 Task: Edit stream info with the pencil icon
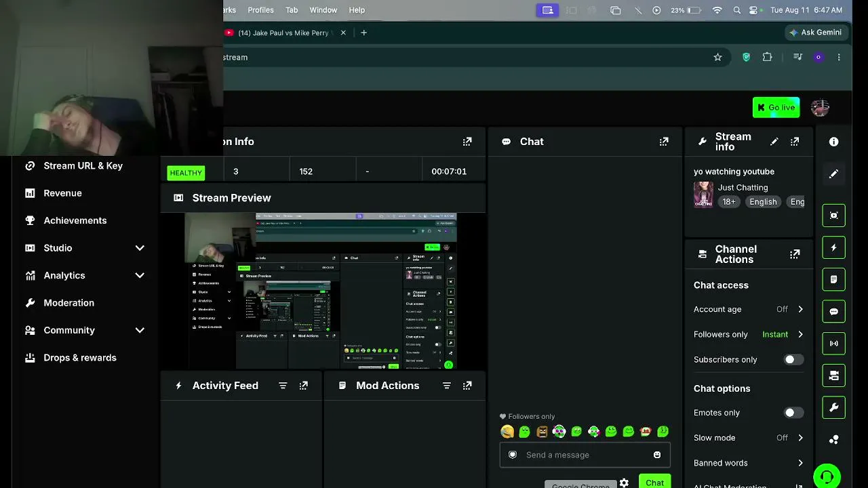pos(774,142)
